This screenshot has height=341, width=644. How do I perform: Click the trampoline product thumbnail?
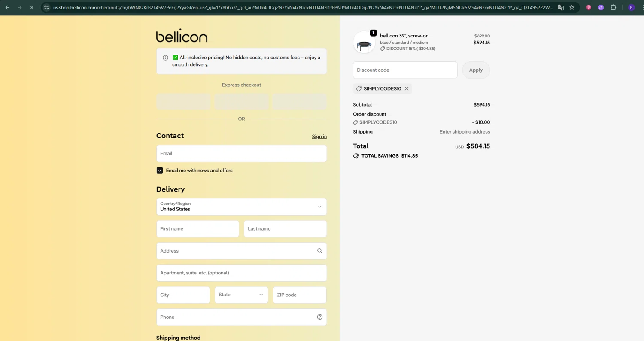coord(364,42)
